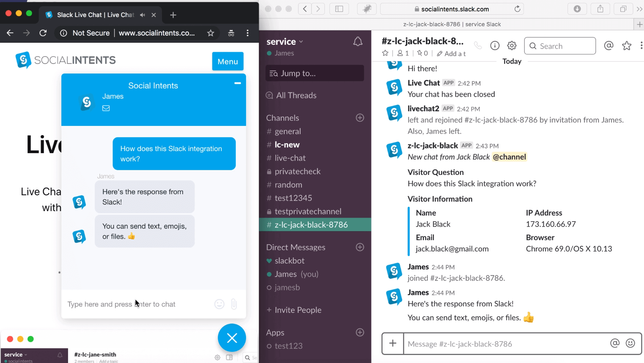Open starred items in Slack header
This screenshot has height=363, width=644.
point(627,46)
